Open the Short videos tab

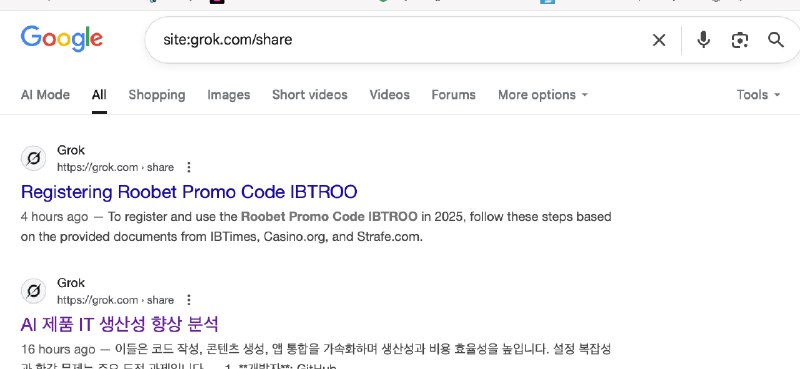point(310,95)
